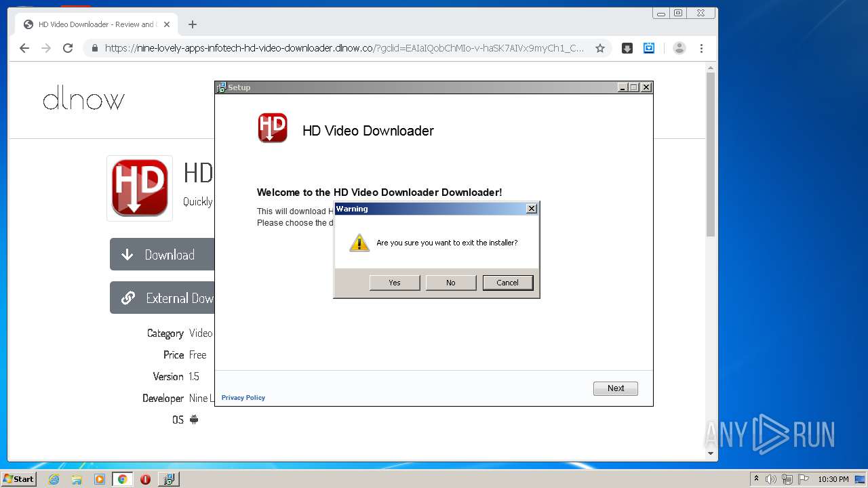Open media player from taskbar

pos(100,479)
